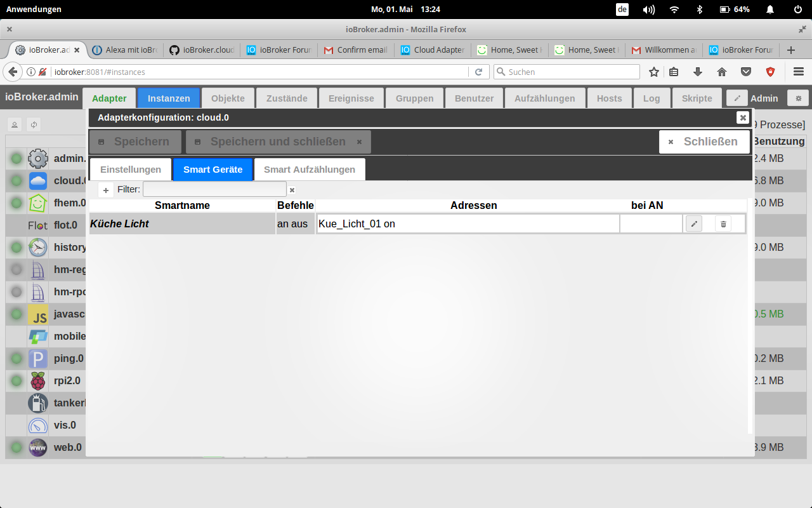Viewport: 812px width, 508px height.
Task: Click the de keyboard layout indicator
Action: click(622, 10)
